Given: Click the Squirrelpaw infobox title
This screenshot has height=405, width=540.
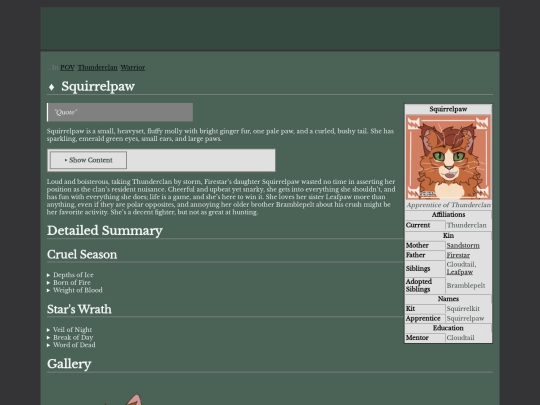Looking at the screenshot, I should click(x=448, y=109).
